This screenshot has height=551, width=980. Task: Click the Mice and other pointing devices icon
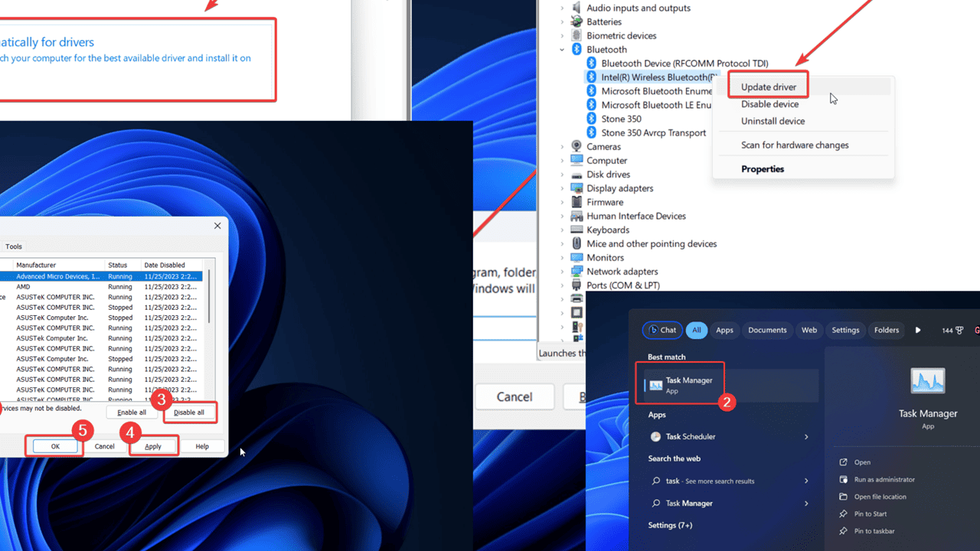(576, 243)
